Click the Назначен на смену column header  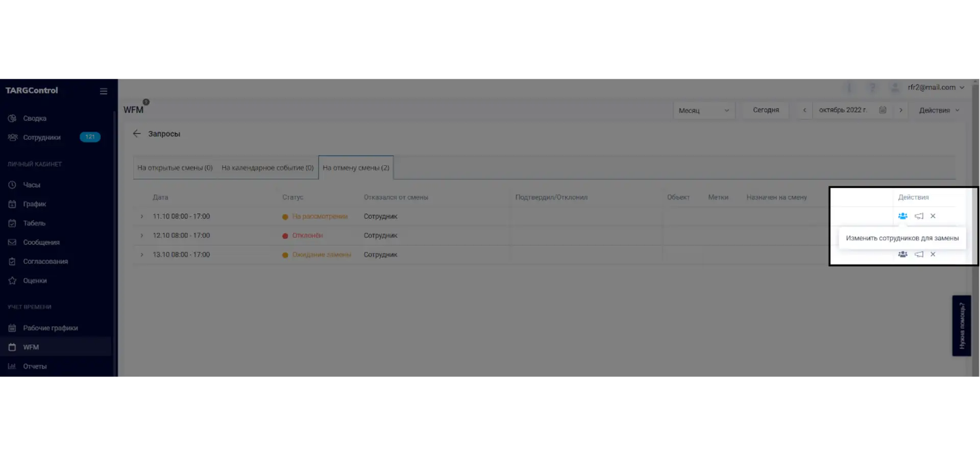776,197
